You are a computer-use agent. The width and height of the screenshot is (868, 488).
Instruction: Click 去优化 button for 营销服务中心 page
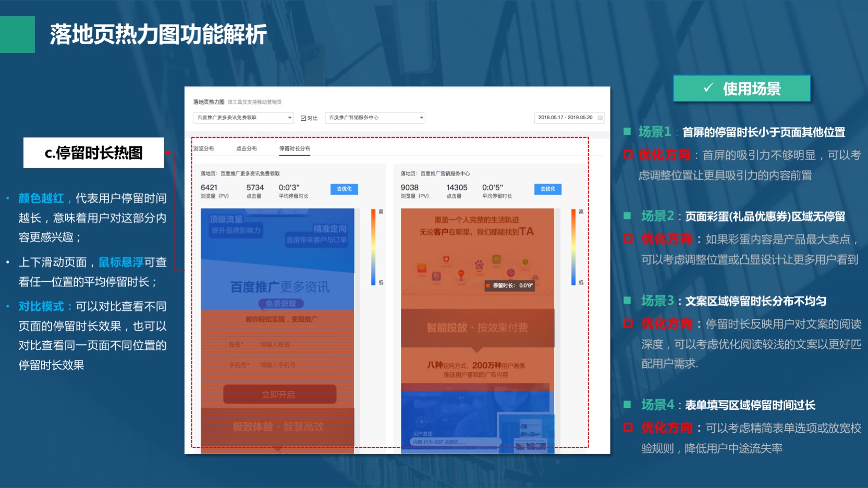(x=548, y=189)
